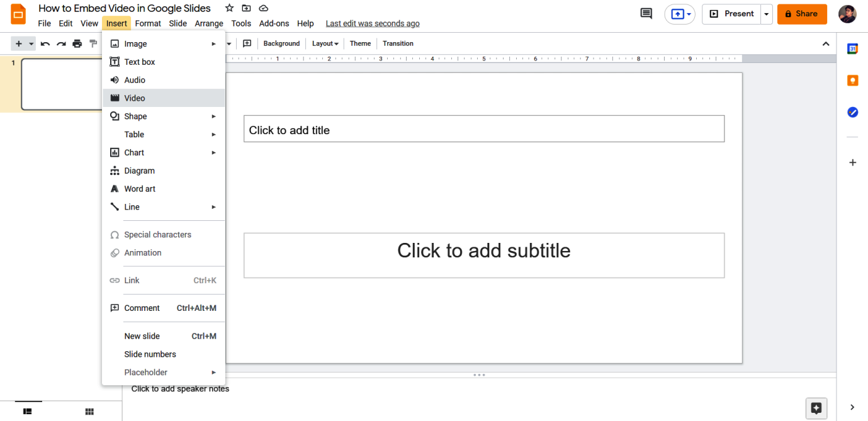Hide the side panel arrow
The width and height of the screenshot is (868, 421).
point(852,407)
